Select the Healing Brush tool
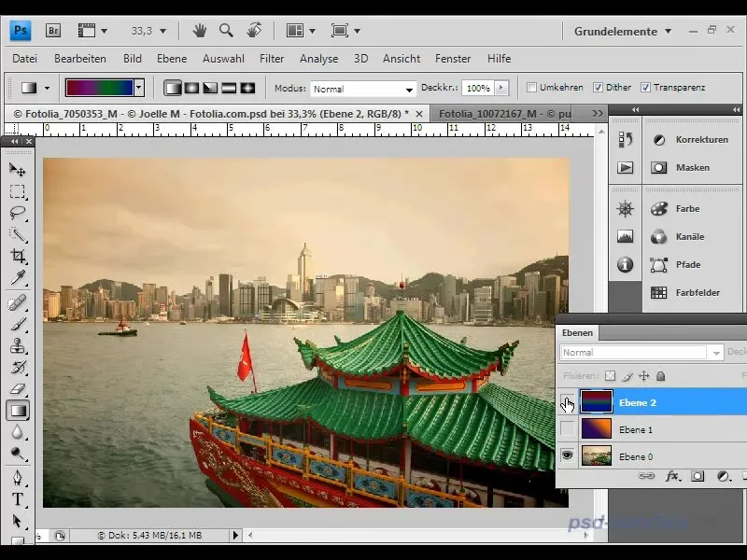Screen dimensions: 747x560 tap(17, 302)
